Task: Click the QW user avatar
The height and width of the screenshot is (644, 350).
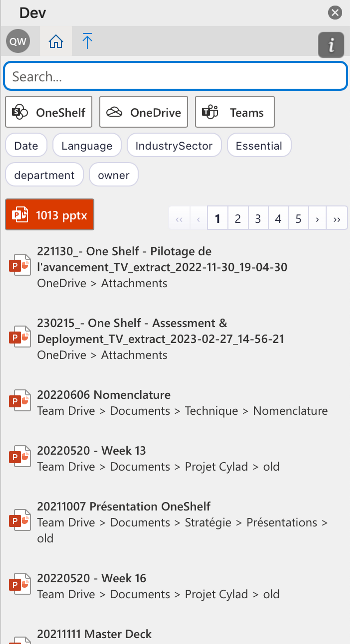Action: (18, 41)
